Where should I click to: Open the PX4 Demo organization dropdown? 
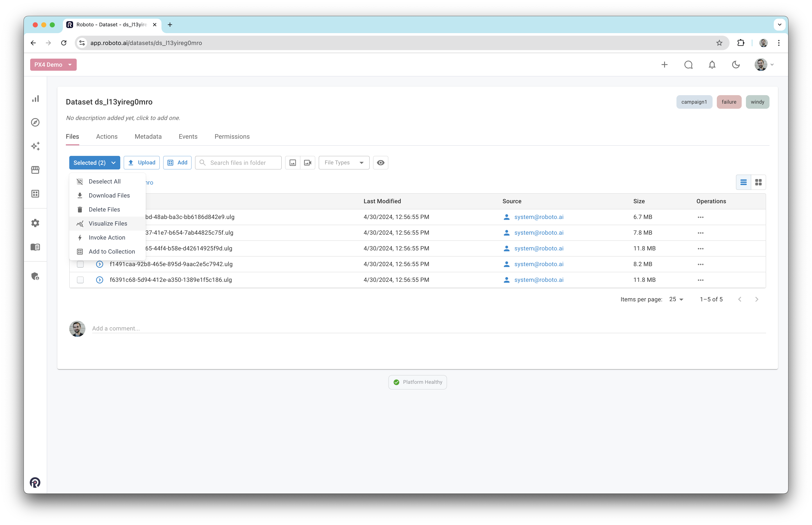[53, 65]
